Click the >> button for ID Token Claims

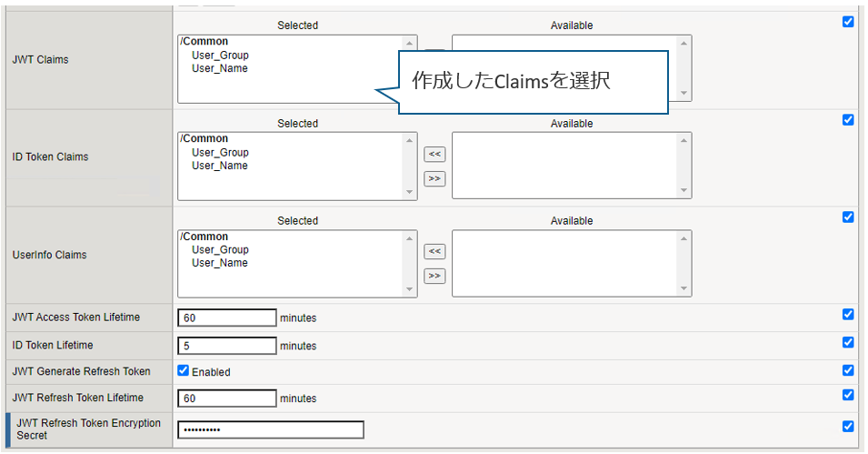(434, 178)
